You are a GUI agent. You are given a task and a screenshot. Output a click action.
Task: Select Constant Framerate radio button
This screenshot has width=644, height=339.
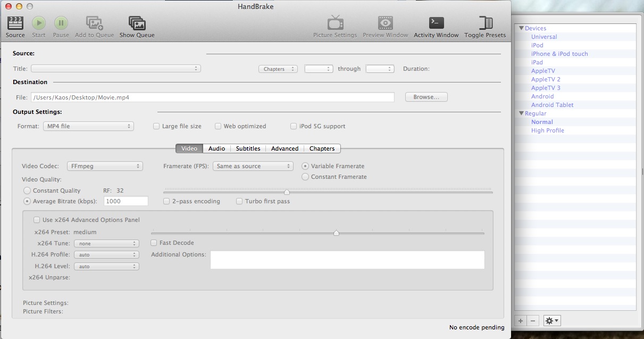pos(305,177)
